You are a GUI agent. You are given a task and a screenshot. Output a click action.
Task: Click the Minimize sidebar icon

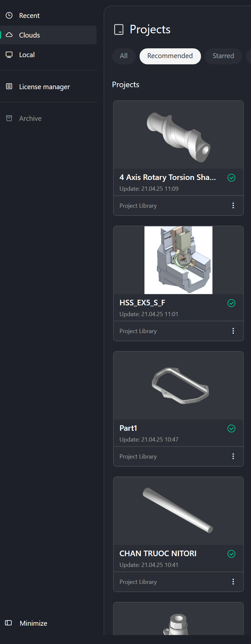pos(8,623)
